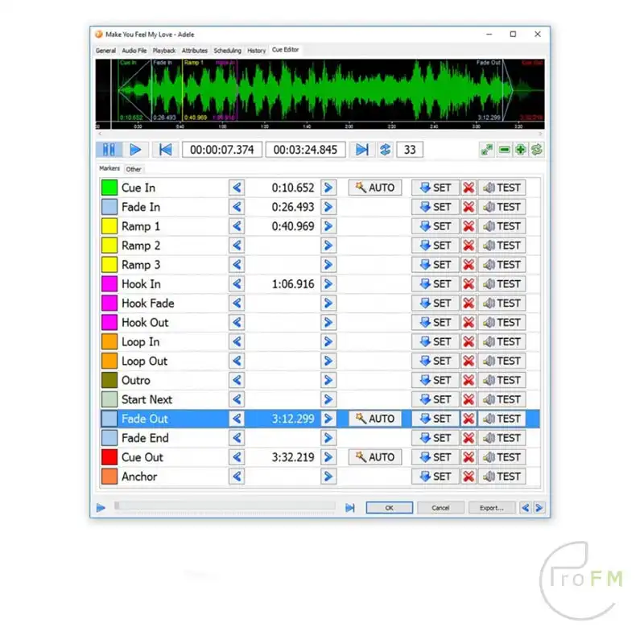The height and width of the screenshot is (644, 644).
Task: Clear the Fade Out marker with red X
Action: (x=468, y=419)
